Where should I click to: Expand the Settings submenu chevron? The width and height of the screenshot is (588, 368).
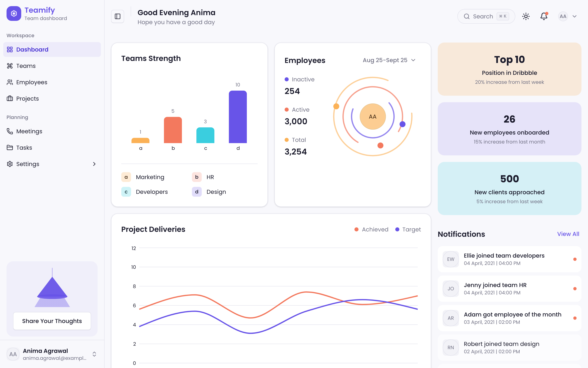94,164
